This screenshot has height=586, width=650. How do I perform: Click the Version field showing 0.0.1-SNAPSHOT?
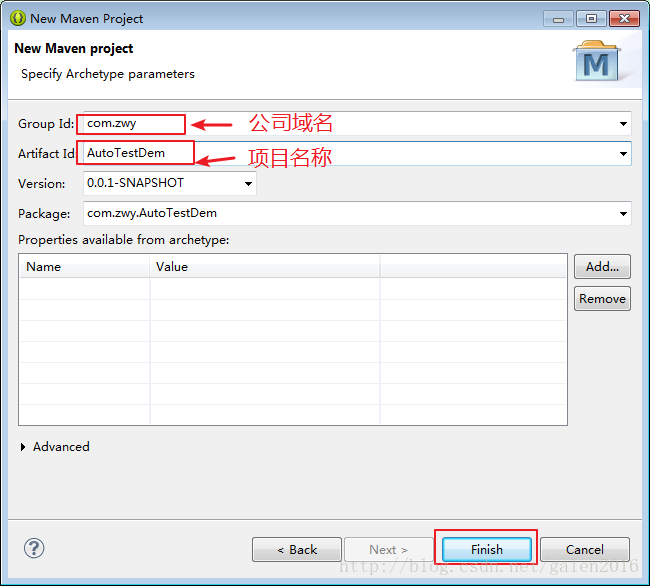coord(170,183)
